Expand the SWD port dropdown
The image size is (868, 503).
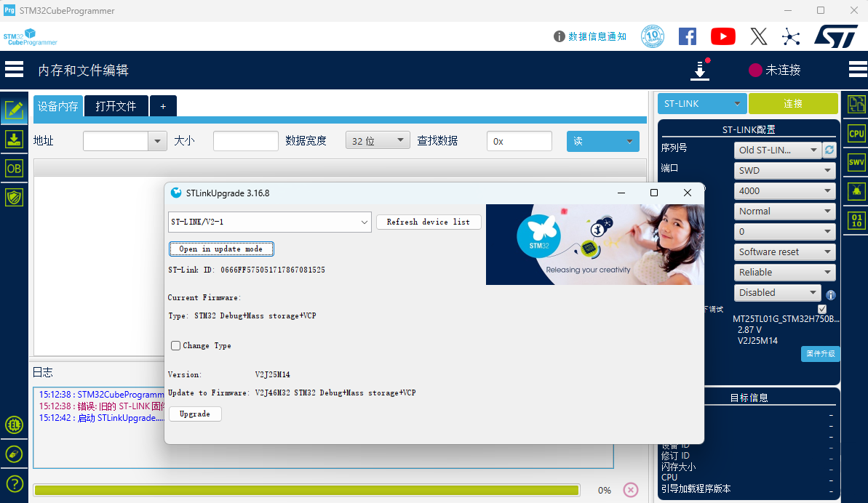tap(784, 171)
